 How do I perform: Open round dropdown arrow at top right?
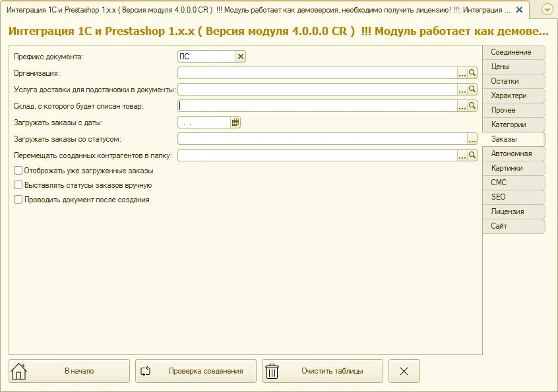tap(547, 10)
